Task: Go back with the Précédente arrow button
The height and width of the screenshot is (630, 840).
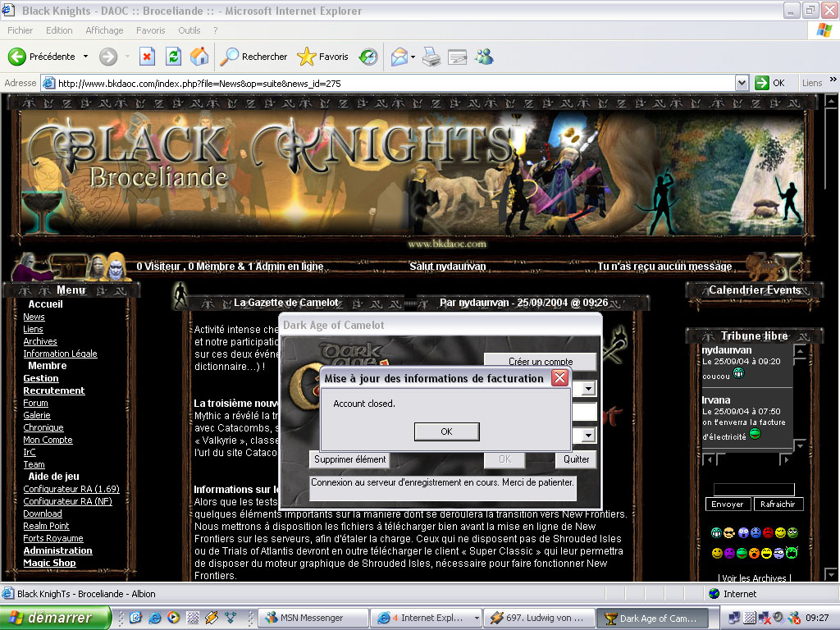Action: click(x=42, y=57)
